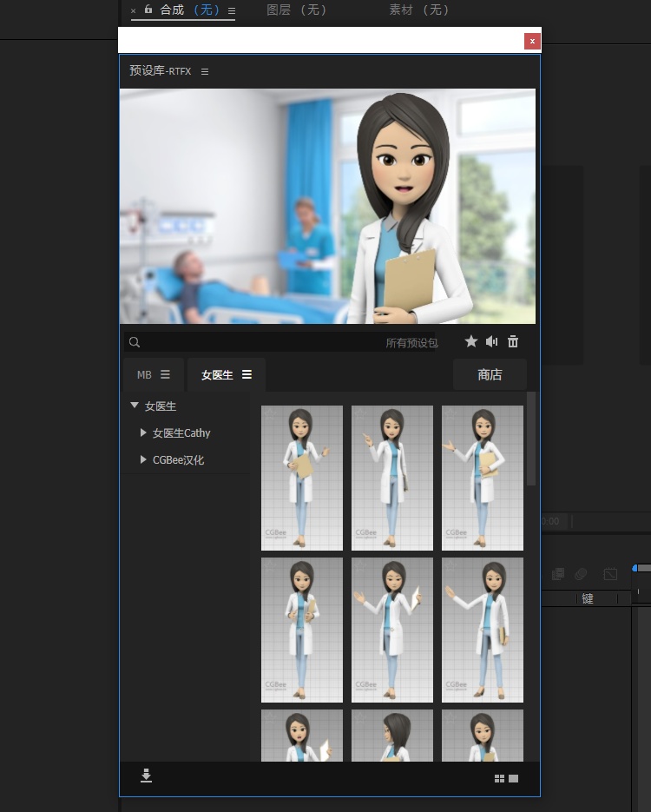Click the search field labeled 所有预设包
This screenshot has width=651, height=812.
point(282,342)
